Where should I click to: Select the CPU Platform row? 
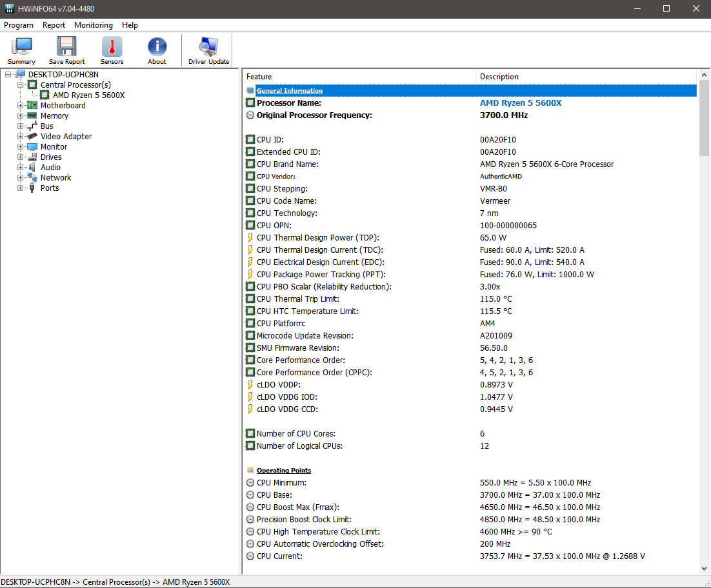(471, 324)
